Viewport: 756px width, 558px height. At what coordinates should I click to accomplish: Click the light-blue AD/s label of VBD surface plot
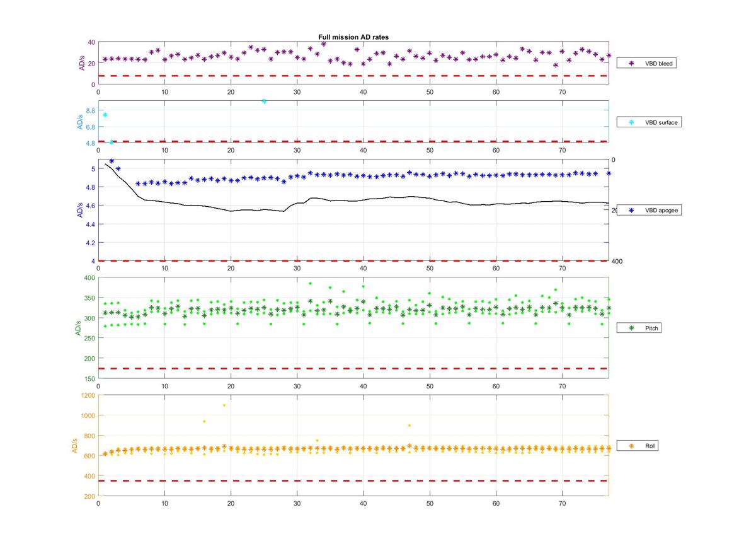tap(81, 122)
